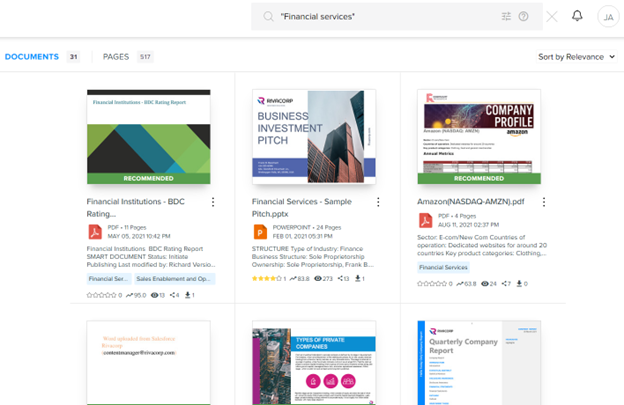Click the Amazon(NASDAQ-AMZN).pdf title

click(471, 202)
